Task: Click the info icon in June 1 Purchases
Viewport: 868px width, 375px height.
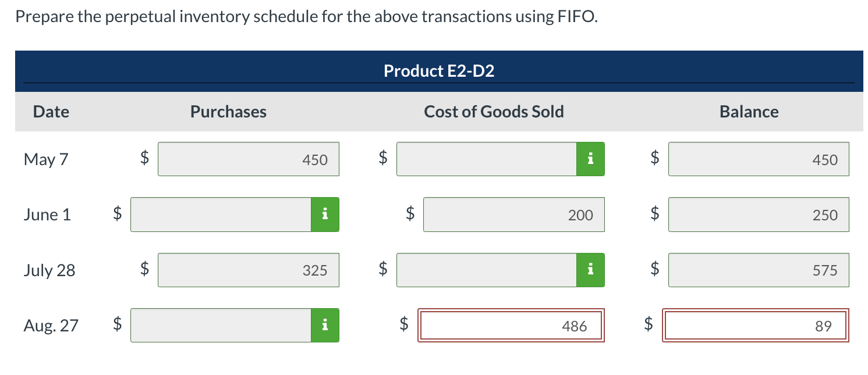Action: pos(325,215)
